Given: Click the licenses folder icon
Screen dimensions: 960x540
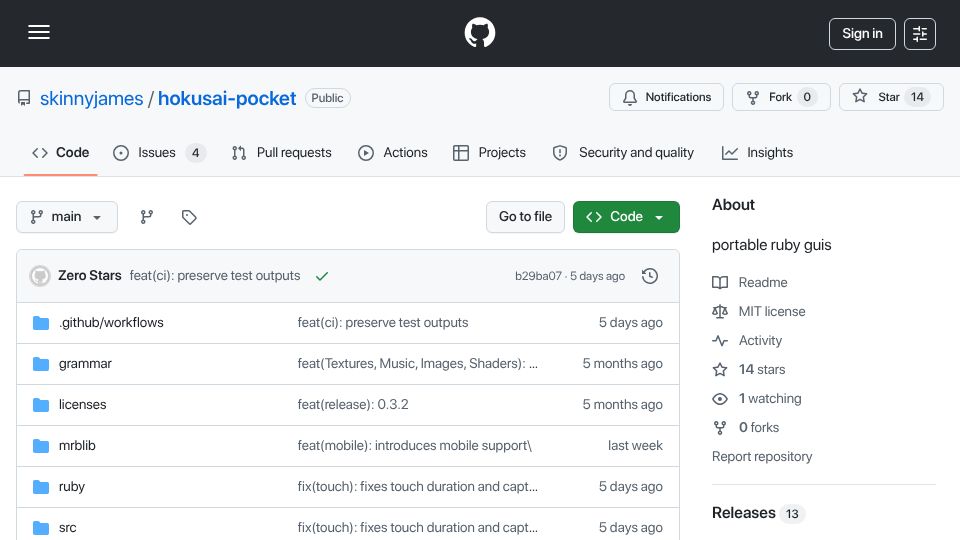Looking at the screenshot, I should 41,405.
